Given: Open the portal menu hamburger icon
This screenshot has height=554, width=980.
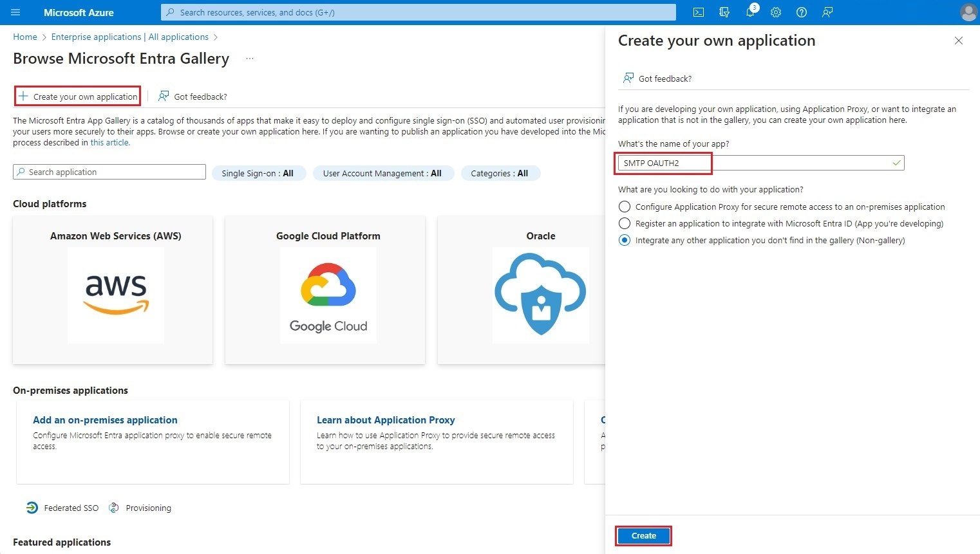Looking at the screenshot, I should click(x=15, y=12).
